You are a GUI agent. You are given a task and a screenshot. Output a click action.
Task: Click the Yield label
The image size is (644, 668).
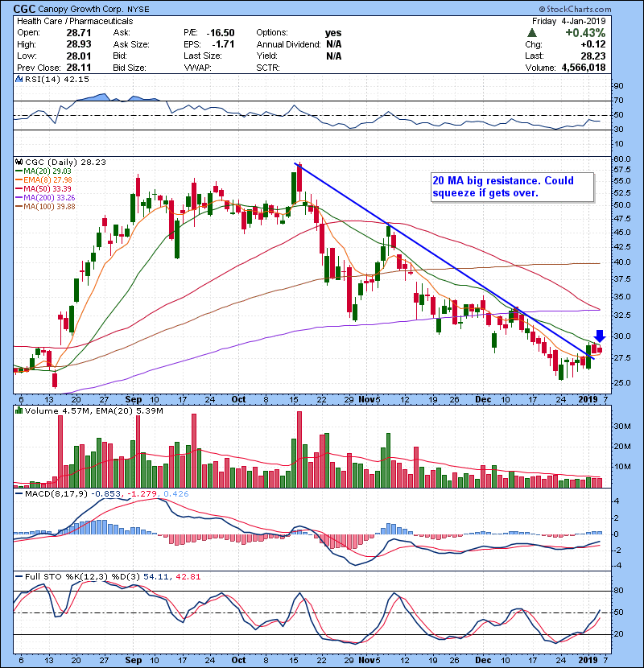tap(266, 56)
